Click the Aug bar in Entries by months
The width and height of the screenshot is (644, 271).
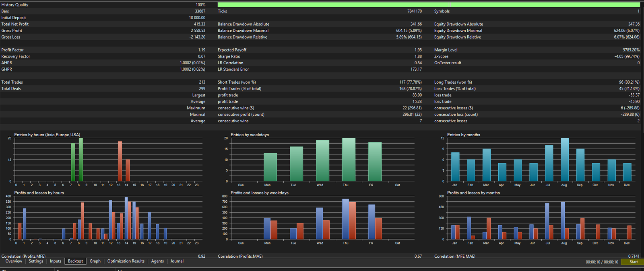[x=565, y=160]
